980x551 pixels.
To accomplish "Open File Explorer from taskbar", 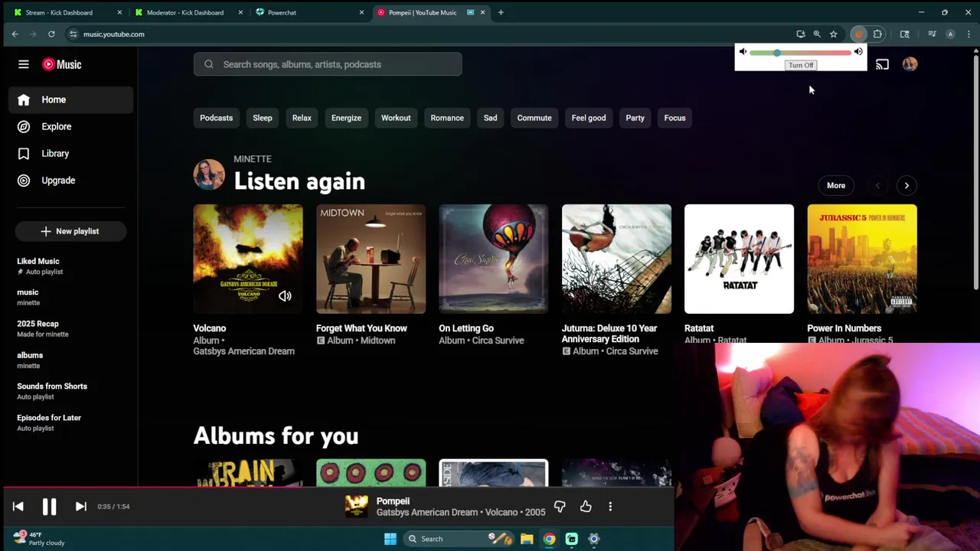I will click(527, 539).
